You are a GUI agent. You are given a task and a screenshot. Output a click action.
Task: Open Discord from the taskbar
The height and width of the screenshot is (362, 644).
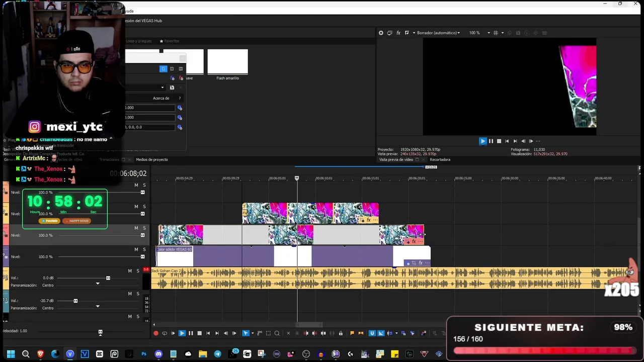coord(158,354)
